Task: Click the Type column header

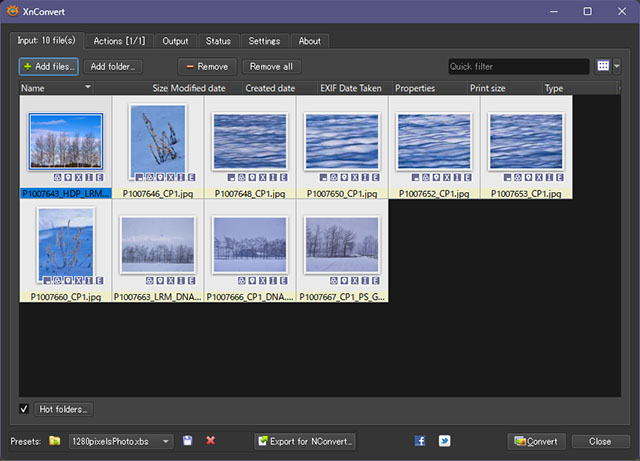Action: [580, 88]
